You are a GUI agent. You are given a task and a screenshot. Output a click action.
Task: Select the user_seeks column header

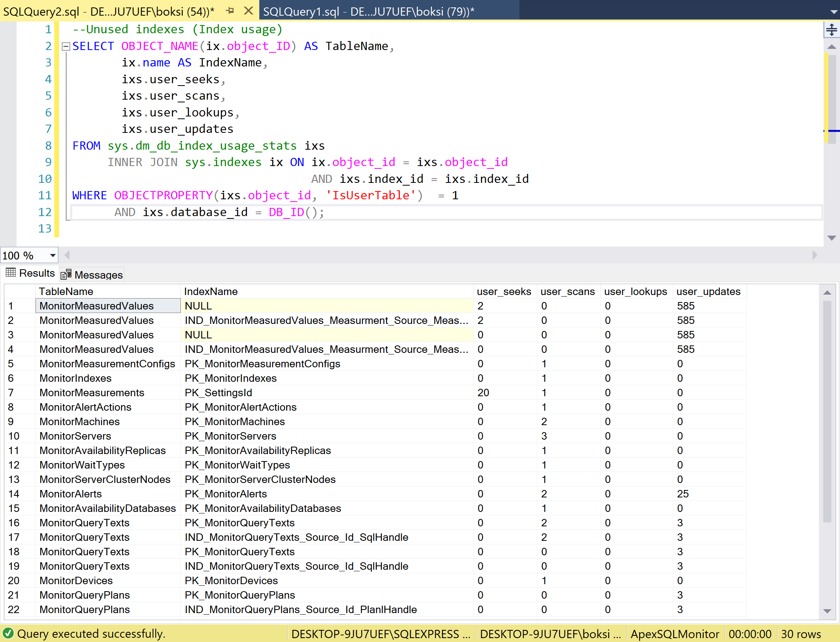(x=504, y=291)
